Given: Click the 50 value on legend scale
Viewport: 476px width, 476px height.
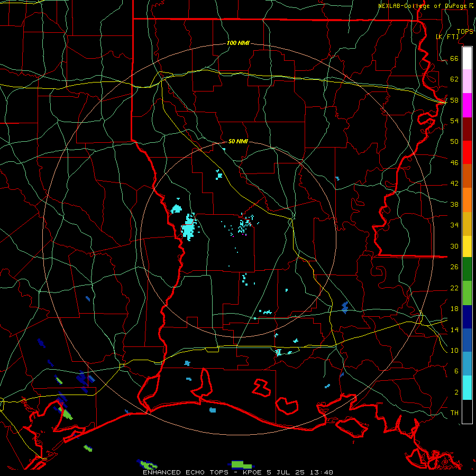Looking at the screenshot, I should [454, 141].
